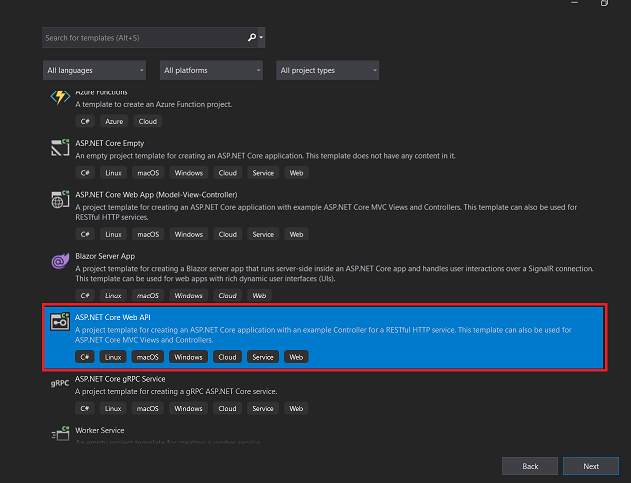Click the Windows tag under the MVC template

(188, 234)
